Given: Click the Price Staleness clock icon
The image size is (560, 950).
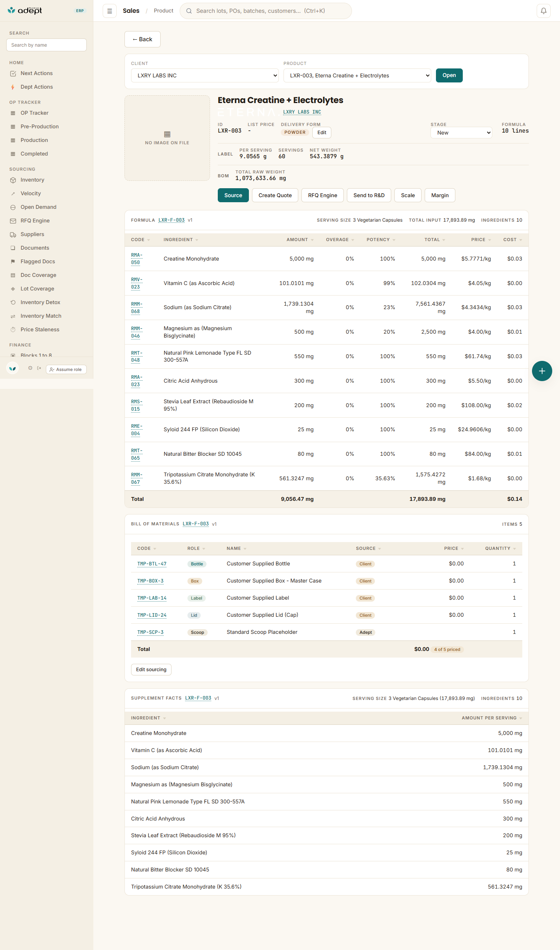Looking at the screenshot, I should 13,330.
